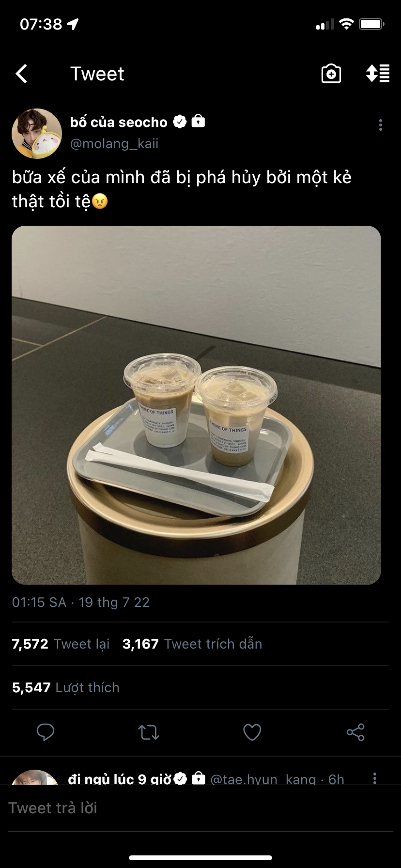The width and height of the screenshot is (401, 868).
Task: View the 3,167 Tweet trích dẫn list
Action: click(192, 644)
